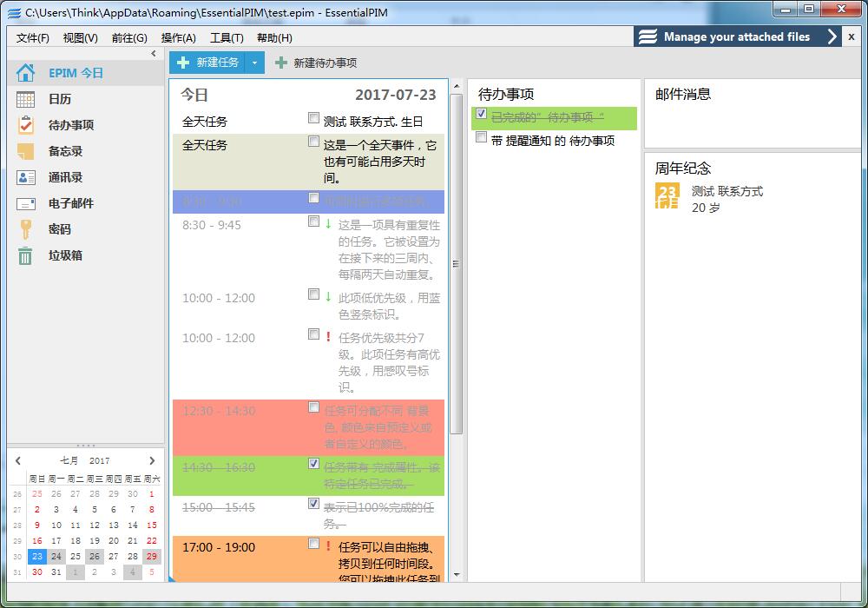Click the 周年纪念 panel heading

point(682,168)
